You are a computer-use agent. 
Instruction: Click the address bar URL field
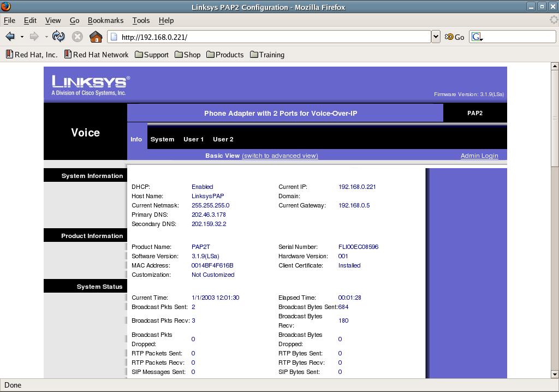click(273, 37)
